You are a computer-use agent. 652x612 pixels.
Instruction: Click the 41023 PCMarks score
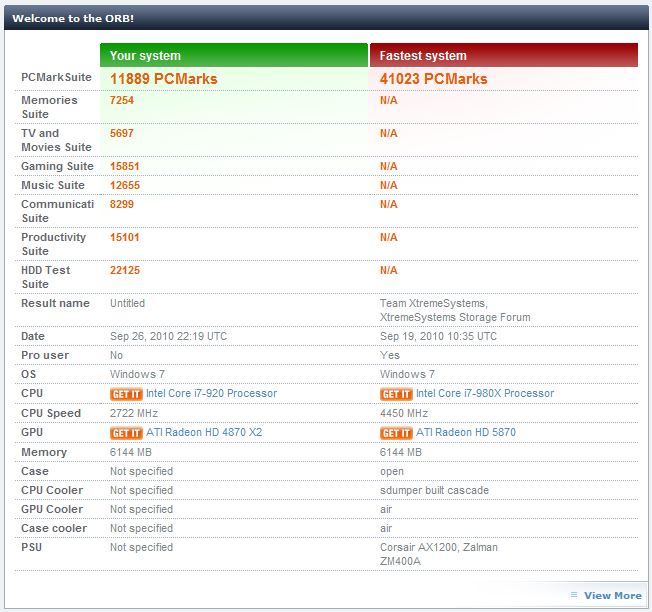pos(433,79)
